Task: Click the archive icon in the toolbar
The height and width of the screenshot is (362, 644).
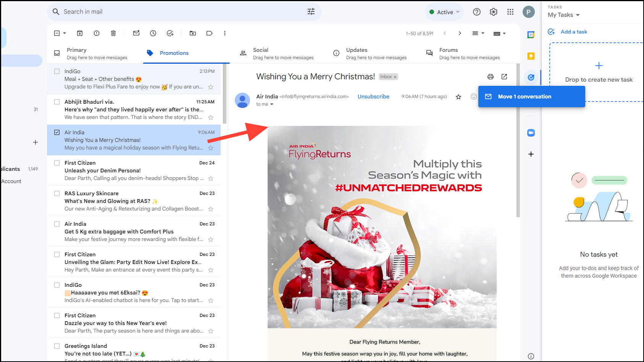Action: click(x=80, y=33)
